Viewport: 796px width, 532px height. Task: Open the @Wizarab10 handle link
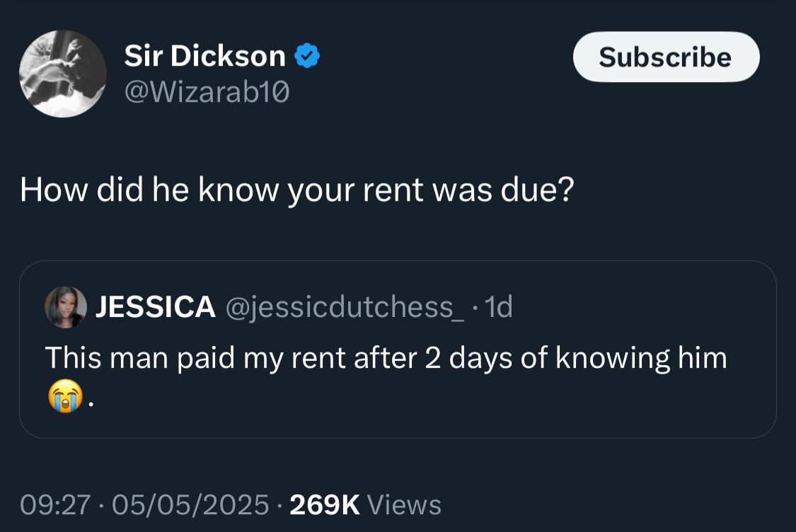pyautogui.click(x=207, y=91)
